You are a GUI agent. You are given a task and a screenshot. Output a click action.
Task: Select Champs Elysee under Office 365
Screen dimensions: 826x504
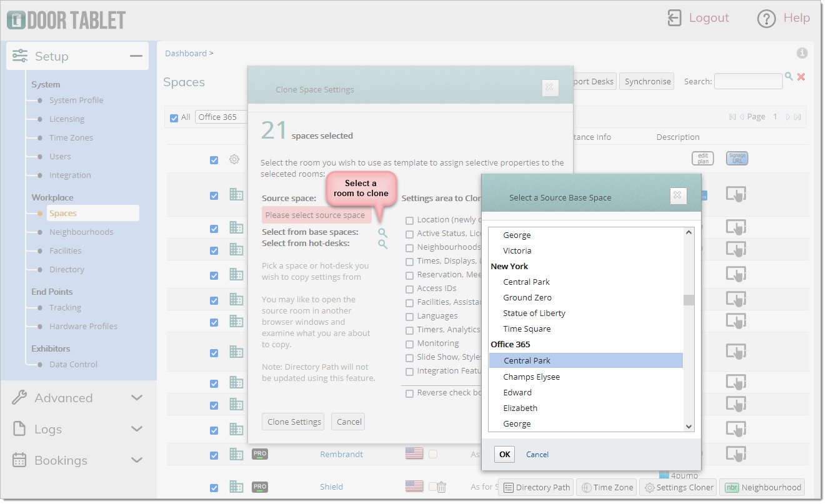click(531, 377)
